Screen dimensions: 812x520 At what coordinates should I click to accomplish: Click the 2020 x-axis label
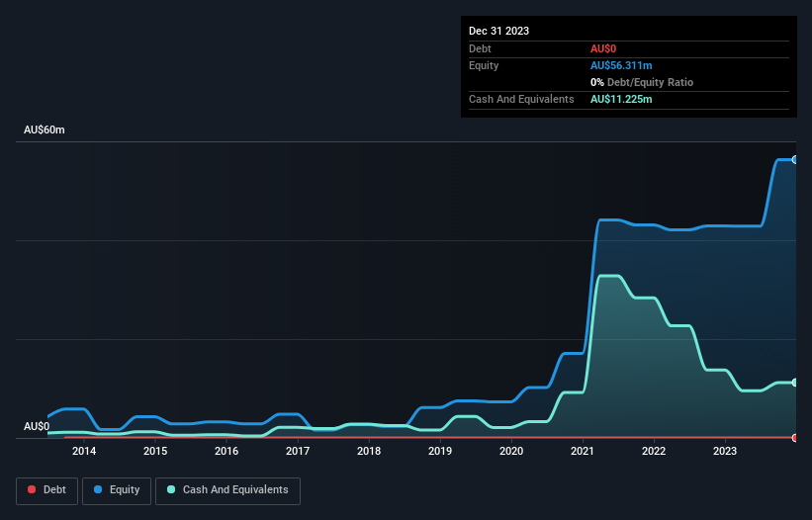coord(511,451)
